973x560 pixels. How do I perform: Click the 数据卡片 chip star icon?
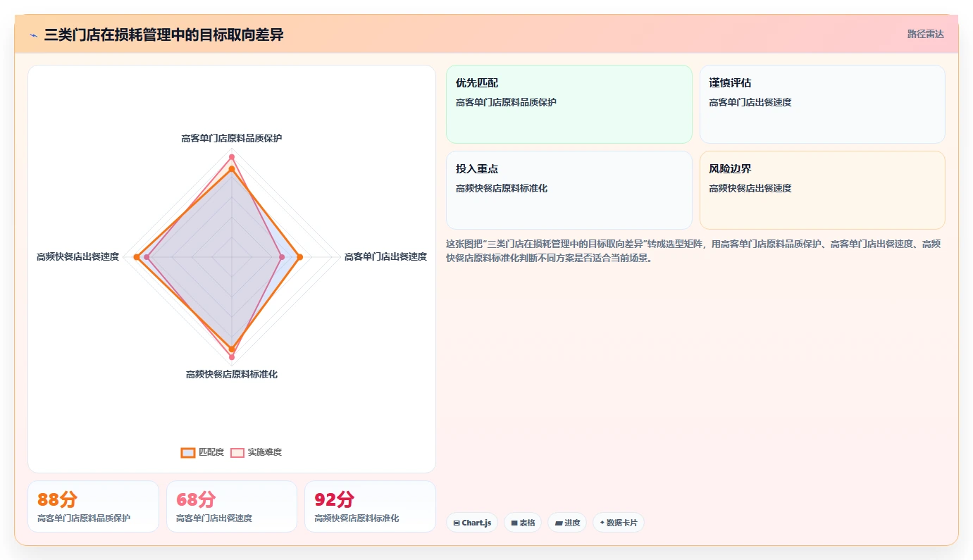602,523
